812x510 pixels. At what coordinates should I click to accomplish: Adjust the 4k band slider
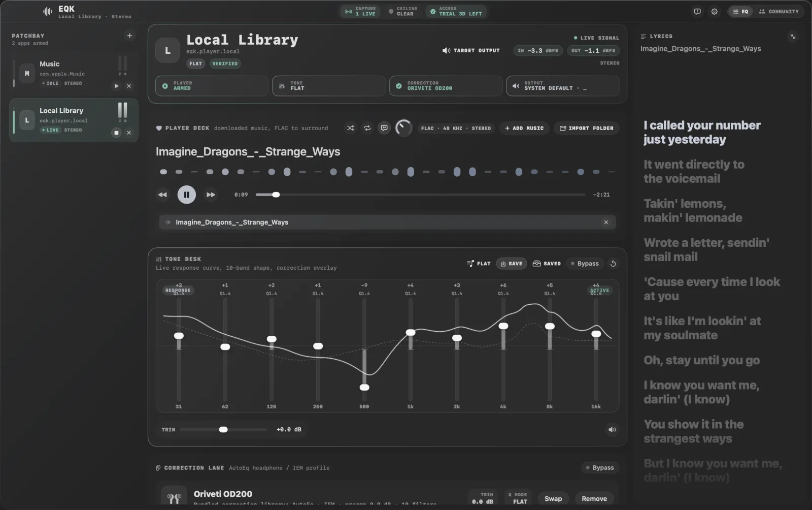pyautogui.click(x=503, y=326)
